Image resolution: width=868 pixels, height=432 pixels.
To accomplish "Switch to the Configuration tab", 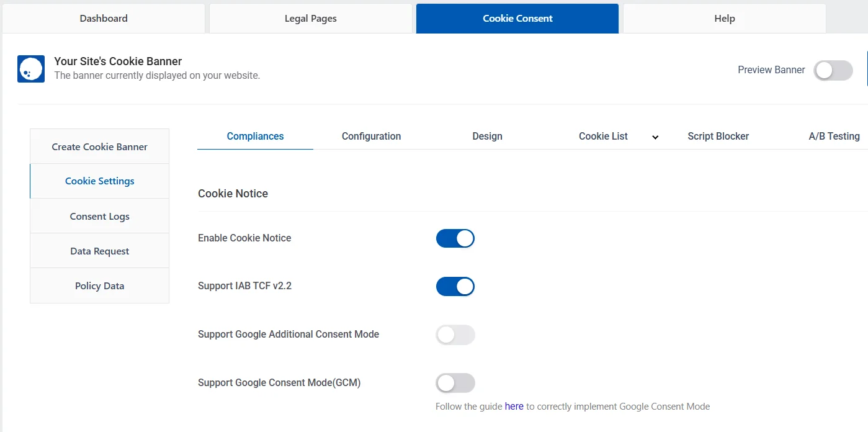I will [x=371, y=136].
